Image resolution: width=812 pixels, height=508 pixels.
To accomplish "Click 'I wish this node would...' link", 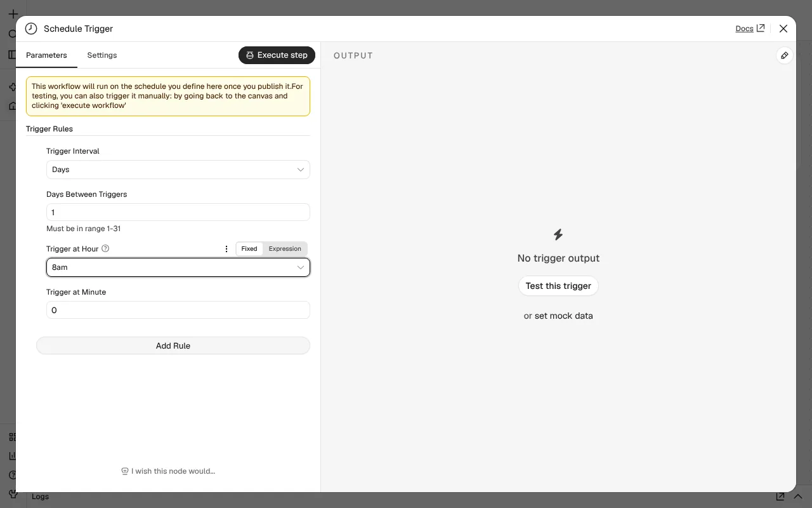I will pyautogui.click(x=168, y=471).
